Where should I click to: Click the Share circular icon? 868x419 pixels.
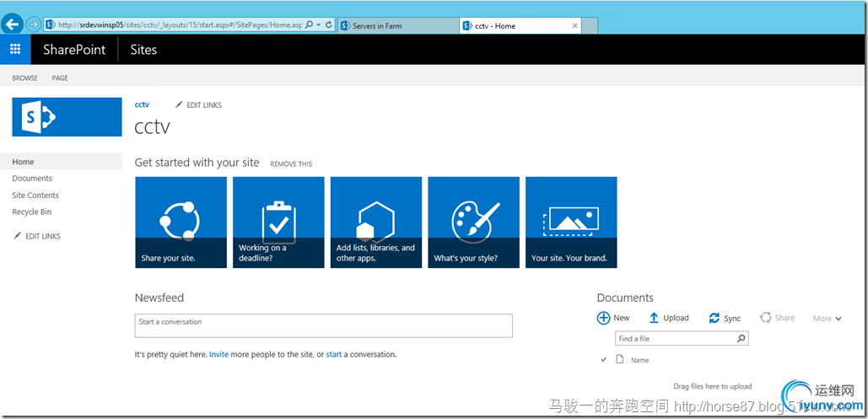(x=766, y=318)
